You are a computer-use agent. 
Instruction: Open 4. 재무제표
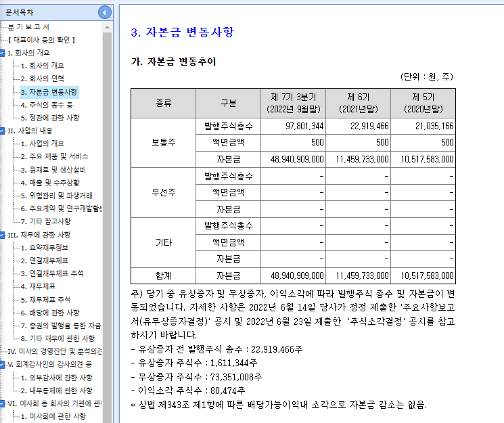coord(38,286)
